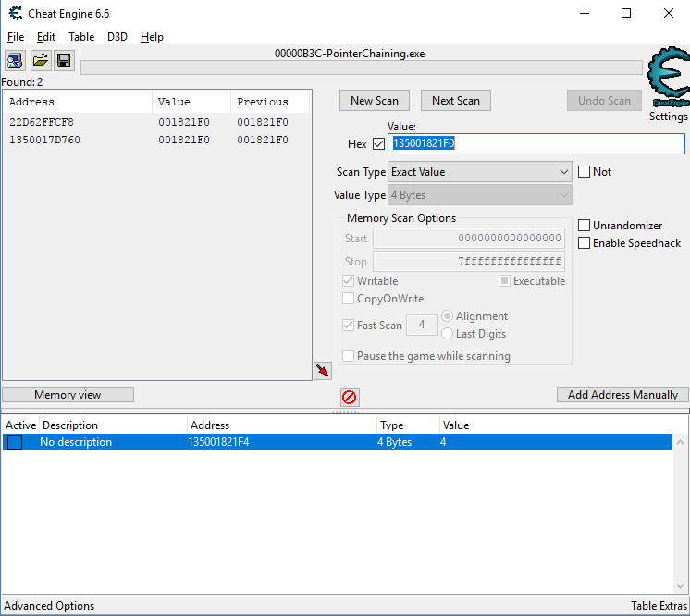Select the Alignment radio button
Screen dimensions: 690x616
(x=447, y=316)
